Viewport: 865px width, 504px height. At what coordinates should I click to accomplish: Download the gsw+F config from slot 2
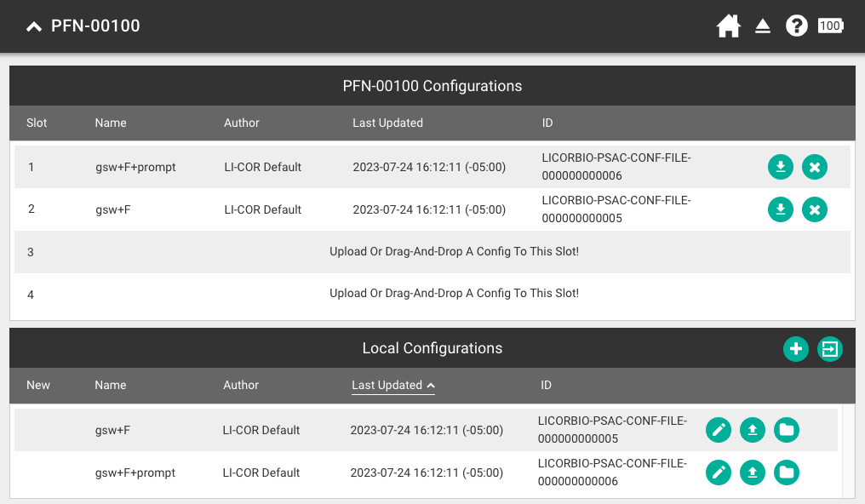(781, 209)
